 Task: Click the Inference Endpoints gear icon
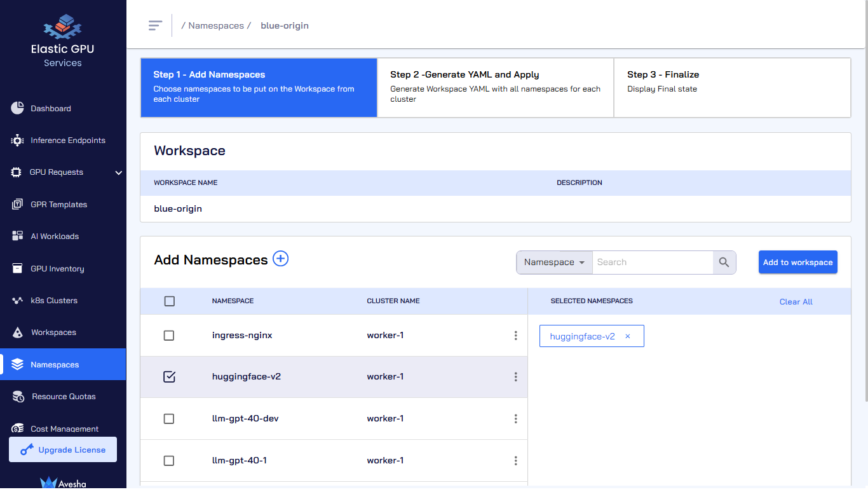[17, 140]
